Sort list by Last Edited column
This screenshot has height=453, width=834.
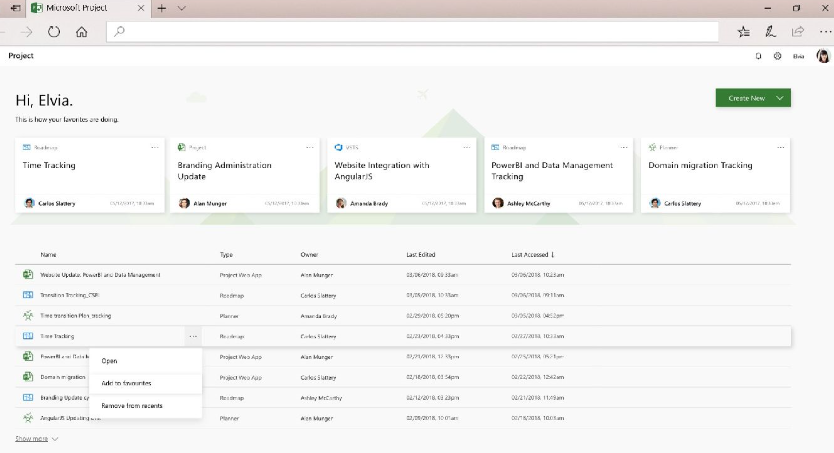421,255
